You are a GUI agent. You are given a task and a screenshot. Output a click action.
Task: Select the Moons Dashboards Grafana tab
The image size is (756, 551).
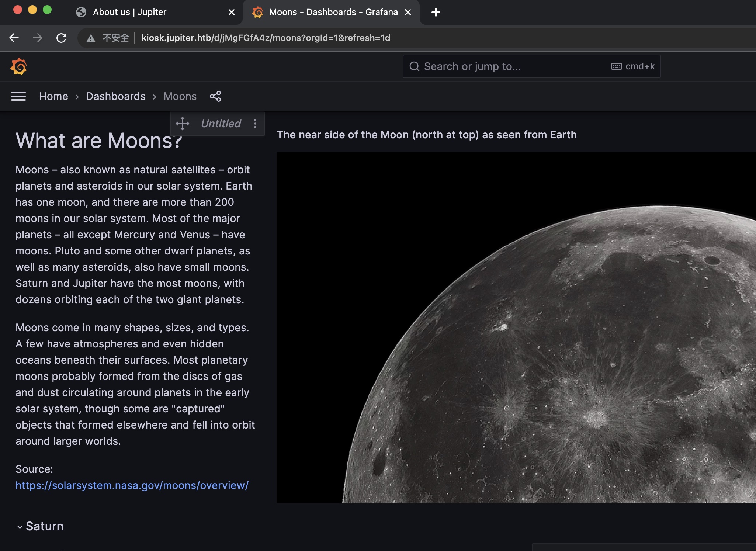click(x=333, y=13)
